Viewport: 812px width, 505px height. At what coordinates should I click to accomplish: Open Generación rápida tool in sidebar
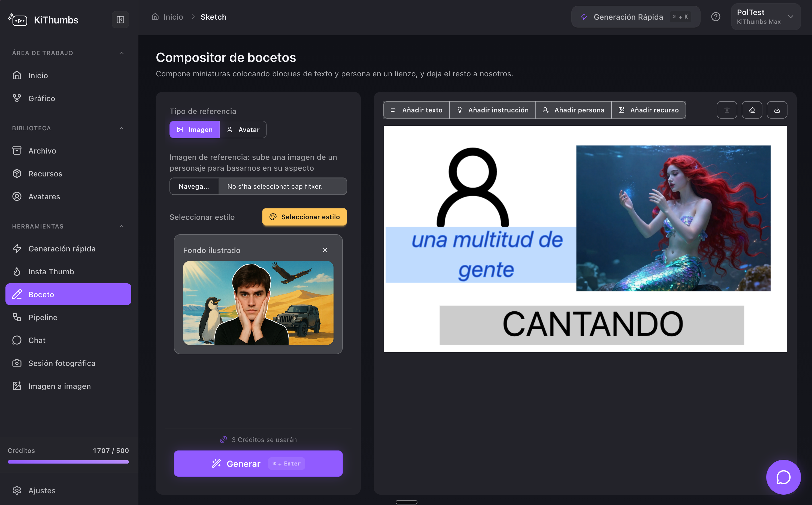68,248
